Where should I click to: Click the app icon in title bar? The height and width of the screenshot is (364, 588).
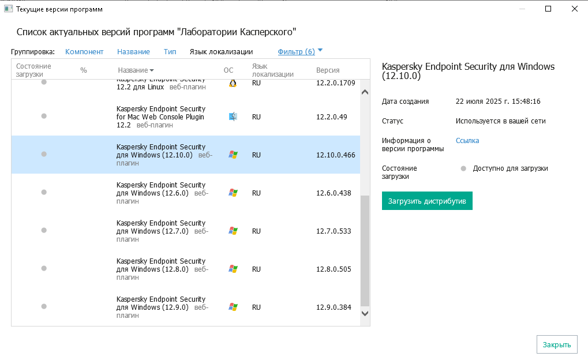8,9
